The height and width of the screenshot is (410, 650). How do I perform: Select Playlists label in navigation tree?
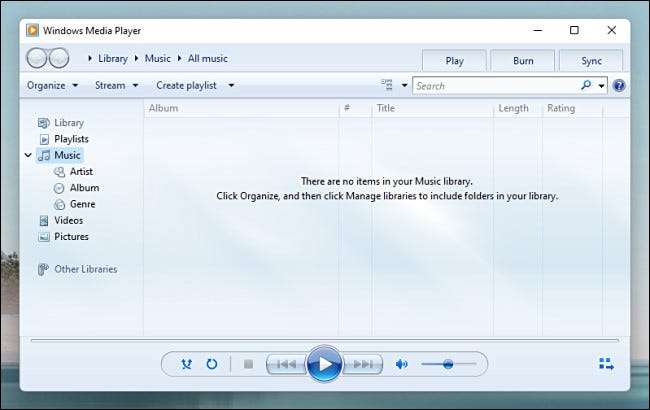[71, 139]
